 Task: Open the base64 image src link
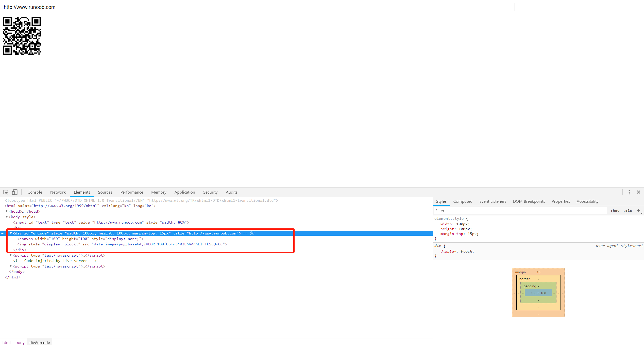[x=158, y=244]
